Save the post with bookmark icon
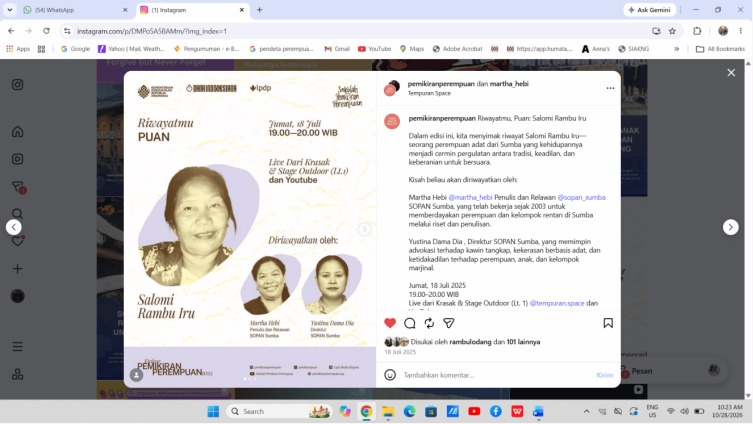Screen dimensions: 753x424 point(608,323)
